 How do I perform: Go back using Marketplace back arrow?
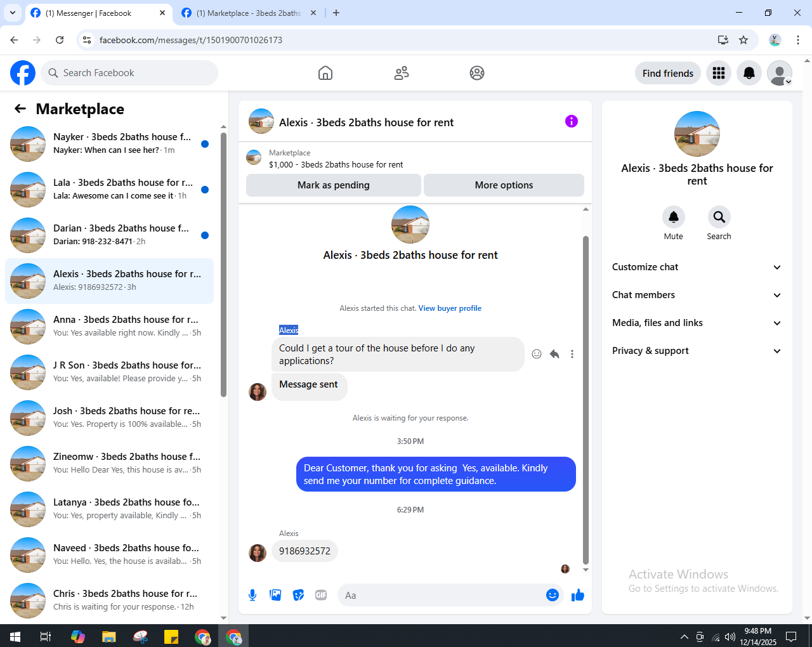(x=20, y=108)
